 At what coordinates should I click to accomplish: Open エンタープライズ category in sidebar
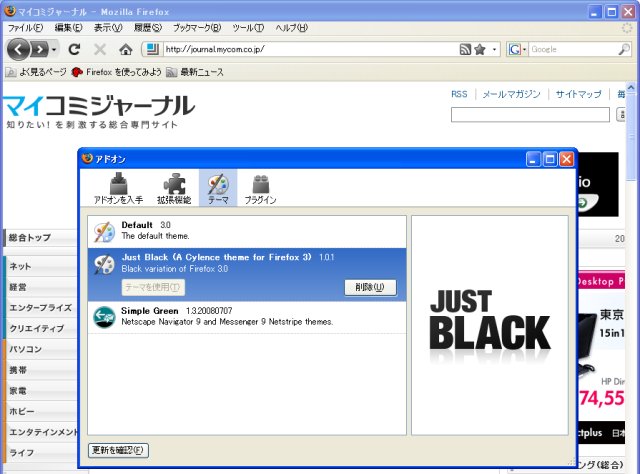click(40, 308)
